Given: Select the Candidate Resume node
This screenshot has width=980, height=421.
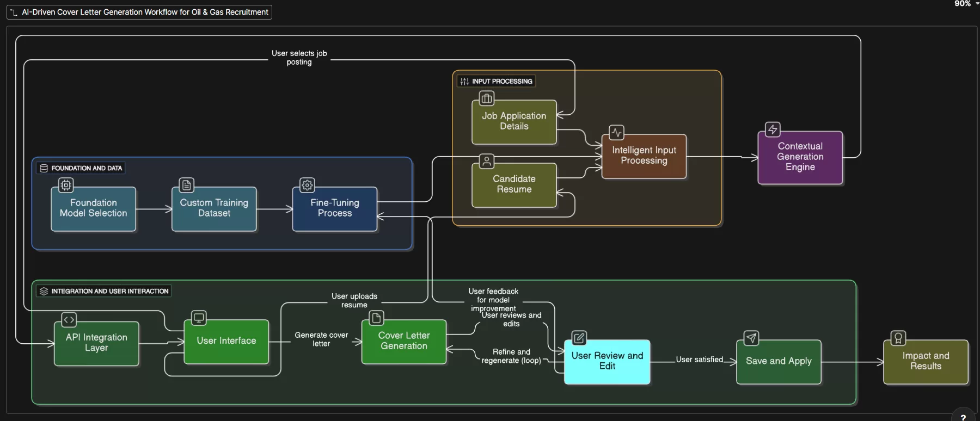Looking at the screenshot, I should point(514,185).
